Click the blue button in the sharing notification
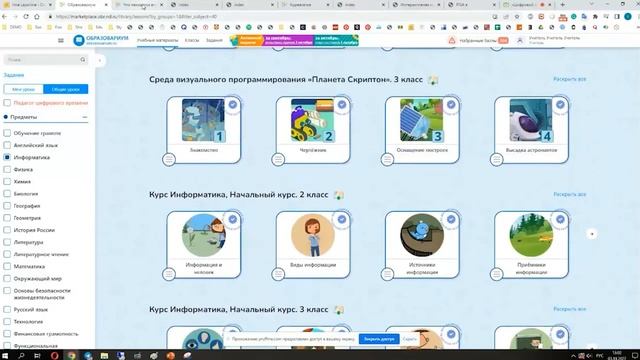 379,339
